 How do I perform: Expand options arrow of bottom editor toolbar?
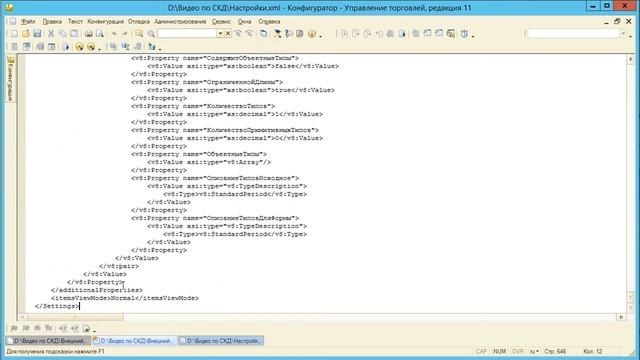(x=95, y=330)
